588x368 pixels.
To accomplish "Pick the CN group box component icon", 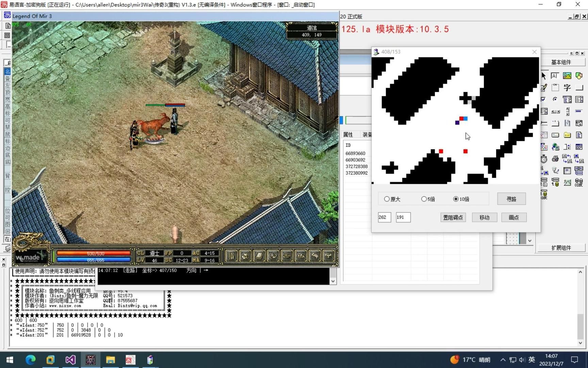I will coord(555,88).
